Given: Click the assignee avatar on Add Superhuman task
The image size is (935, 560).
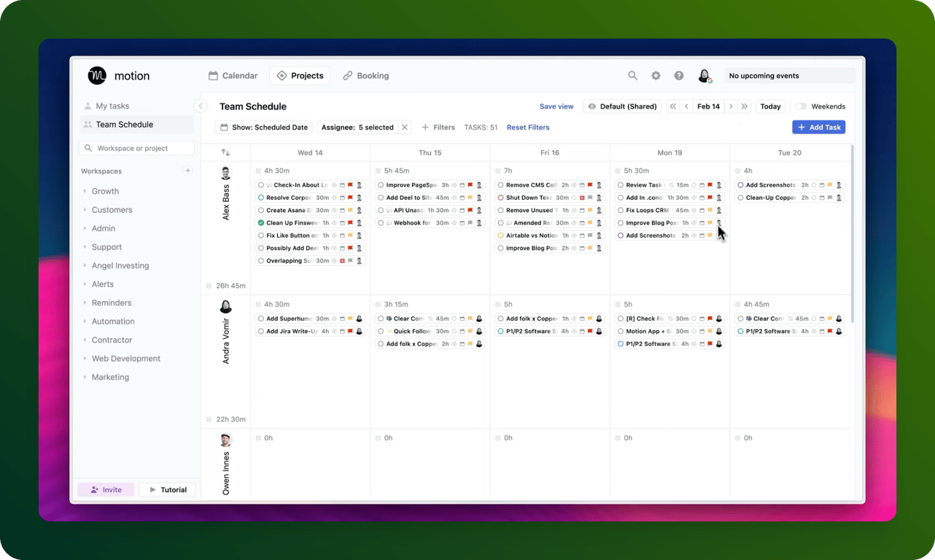Looking at the screenshot, I should tap(359, 319).
